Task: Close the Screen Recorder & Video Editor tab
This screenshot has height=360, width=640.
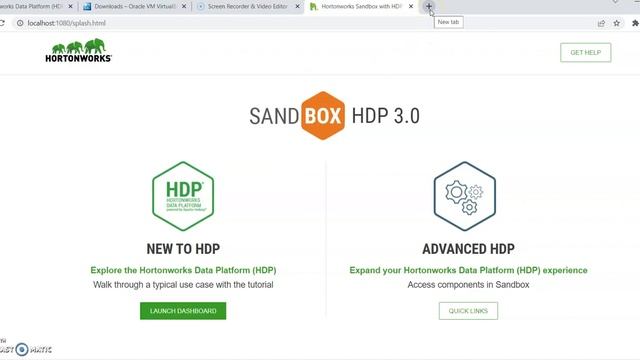Action: click(x=298, y=7)
